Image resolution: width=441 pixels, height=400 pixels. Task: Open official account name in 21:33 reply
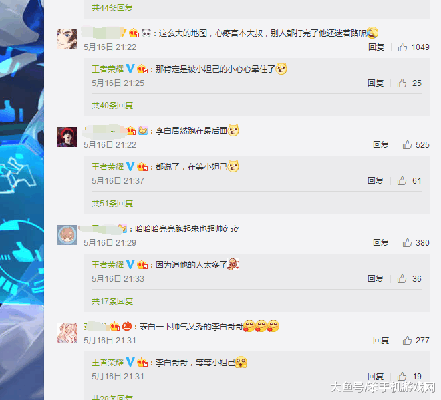coord(108,264)
